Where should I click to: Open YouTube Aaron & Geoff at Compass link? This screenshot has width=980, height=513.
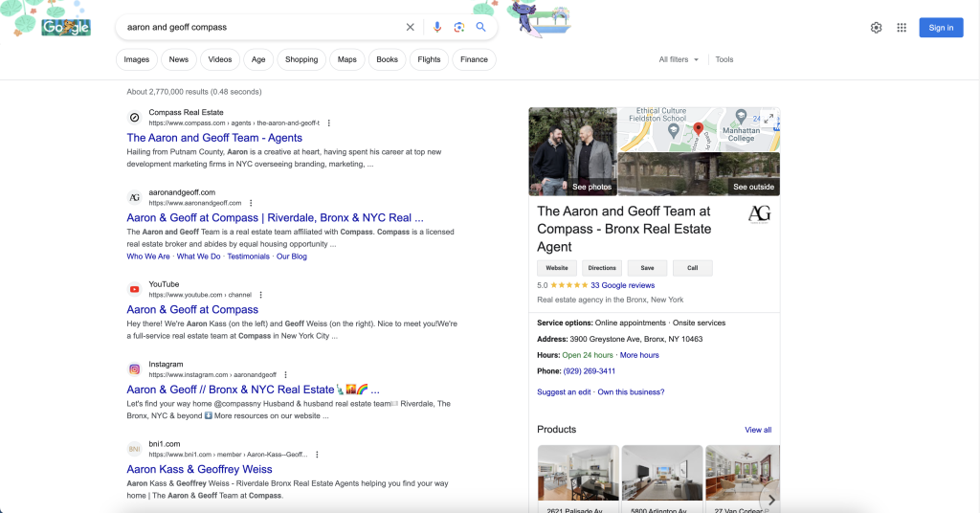click(x=192, y=310)
